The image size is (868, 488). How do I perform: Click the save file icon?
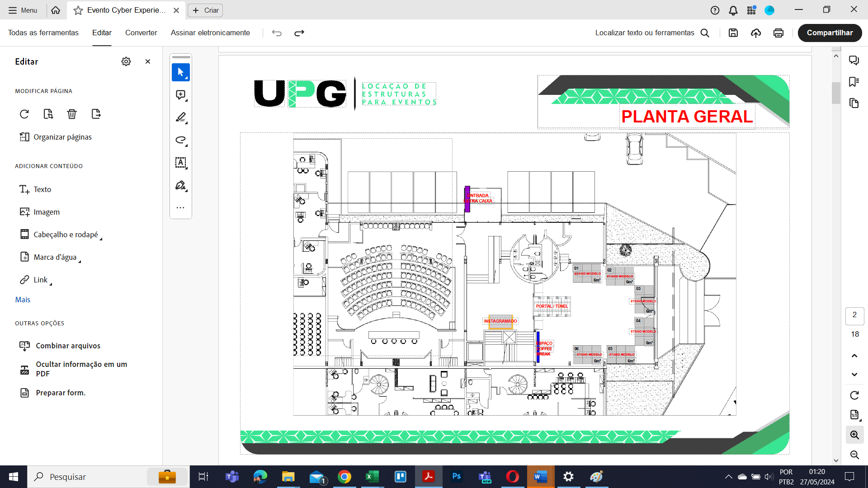point(733,33)
